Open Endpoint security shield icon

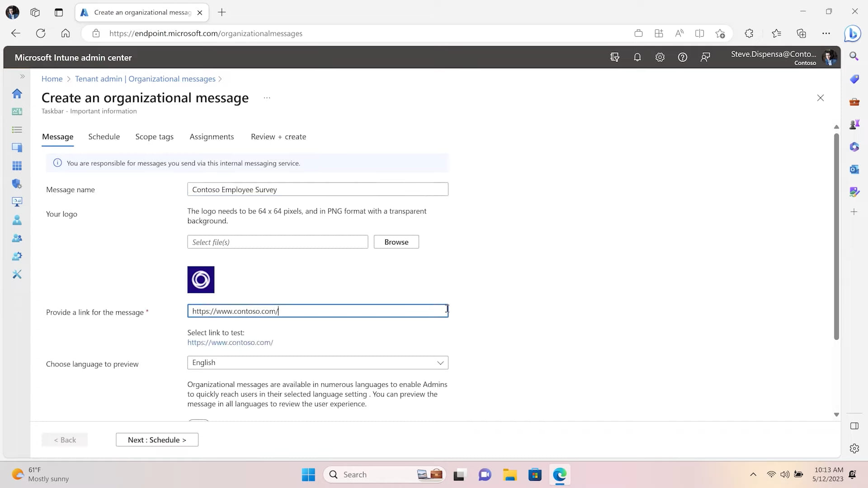click(17, 184)
